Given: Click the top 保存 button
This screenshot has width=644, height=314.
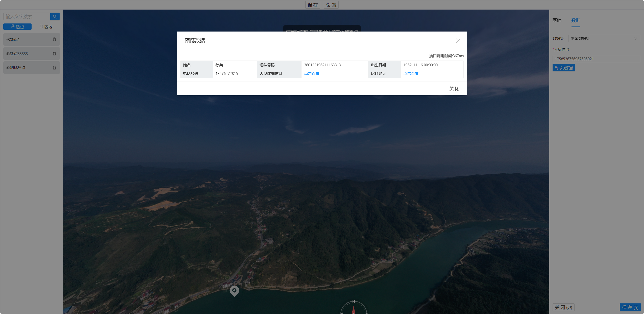Looking at the screenshot, I should click(313, 5).
